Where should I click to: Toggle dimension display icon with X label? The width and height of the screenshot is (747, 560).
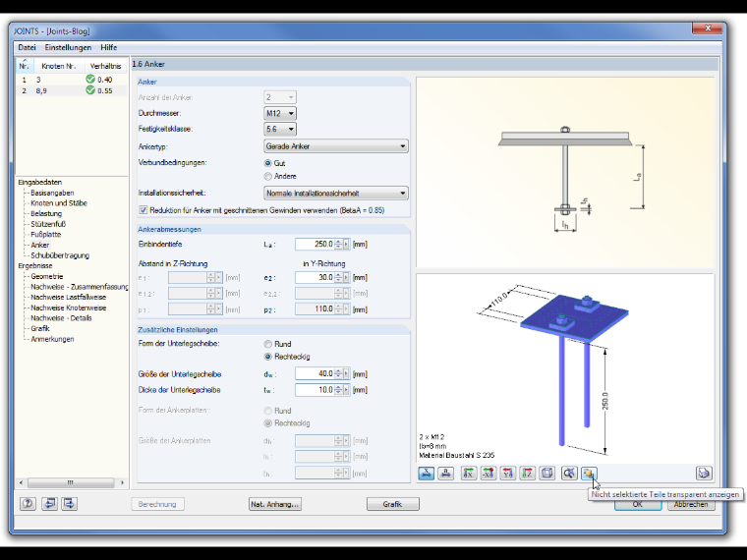pyautogui.click(x=426, y=473)
